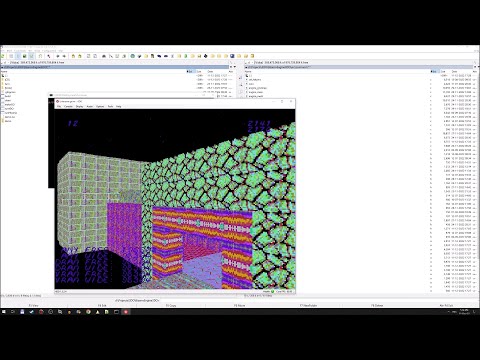Sort left panel by Name column header
The image size is (480, 360).
93,71
